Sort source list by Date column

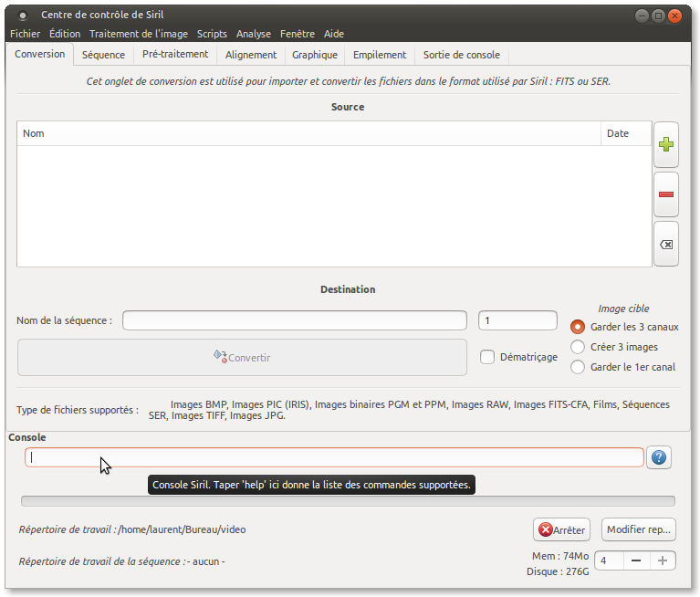[x=626, y=133]
